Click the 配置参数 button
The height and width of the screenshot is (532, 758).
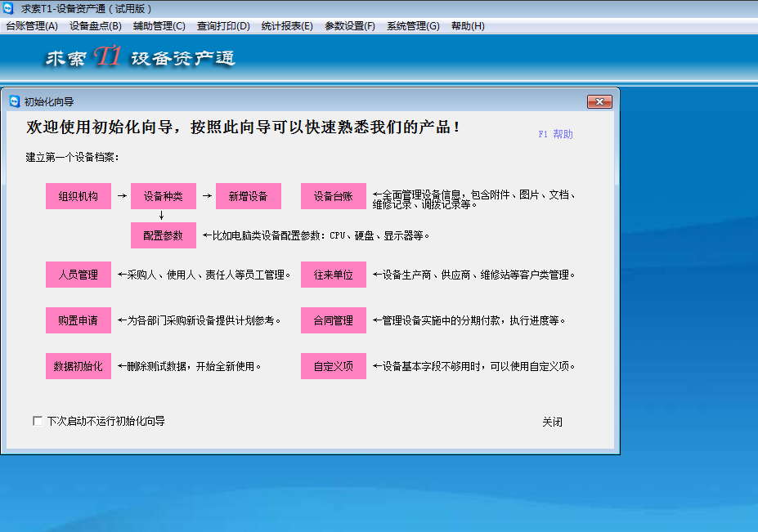[x=164, y=235]
